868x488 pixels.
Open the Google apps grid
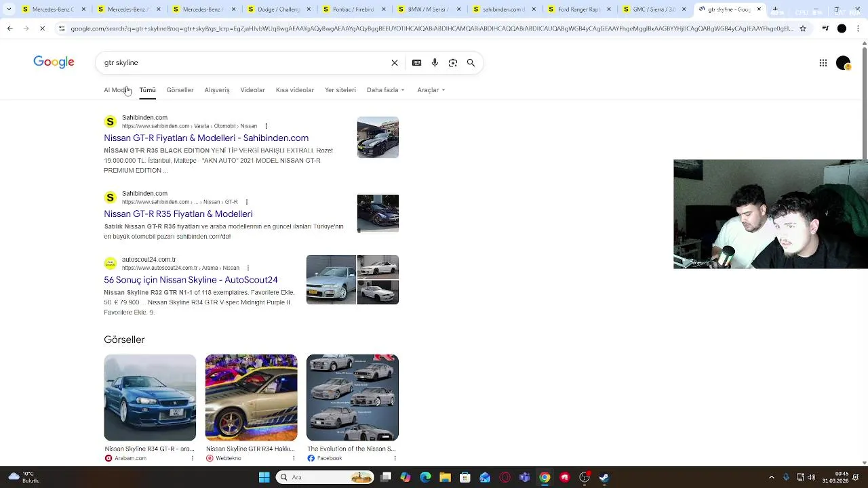click(823, 63)
